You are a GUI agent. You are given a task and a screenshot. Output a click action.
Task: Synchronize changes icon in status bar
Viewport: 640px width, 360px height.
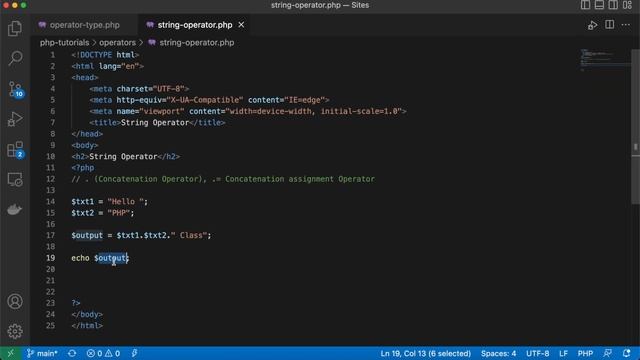pyautogui.click(x=72, y=353)
